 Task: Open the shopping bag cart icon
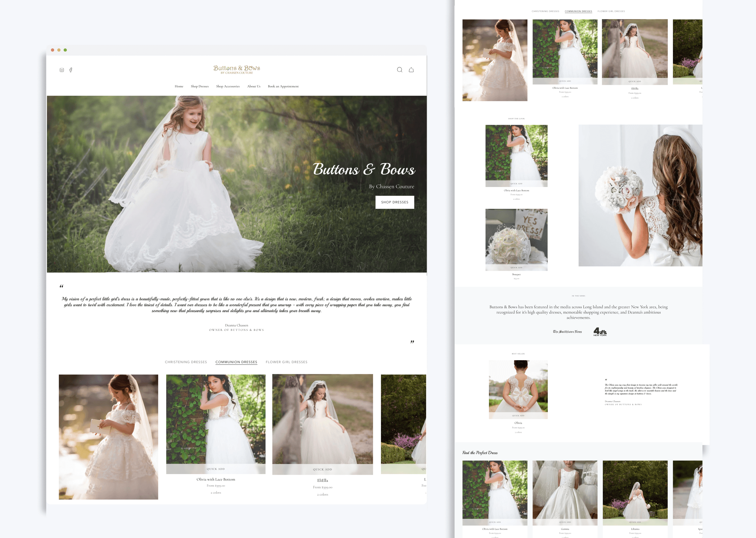click(x=411, y=70)
